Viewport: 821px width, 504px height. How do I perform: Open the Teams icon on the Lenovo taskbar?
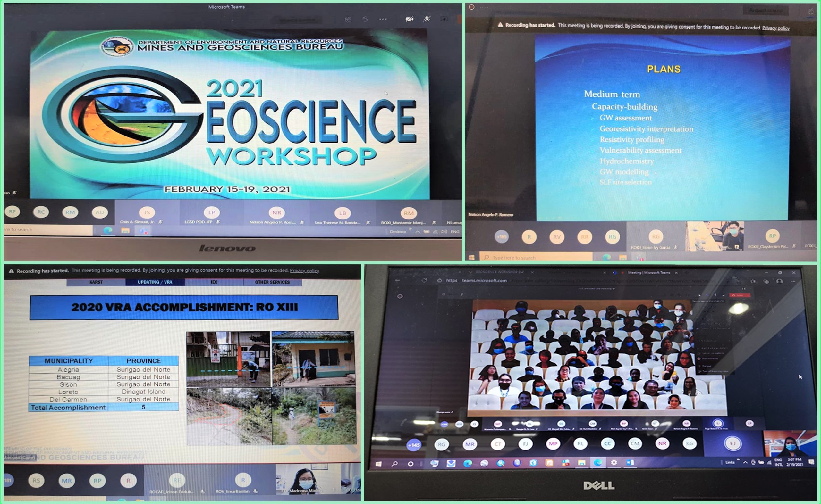coord(143,231)
